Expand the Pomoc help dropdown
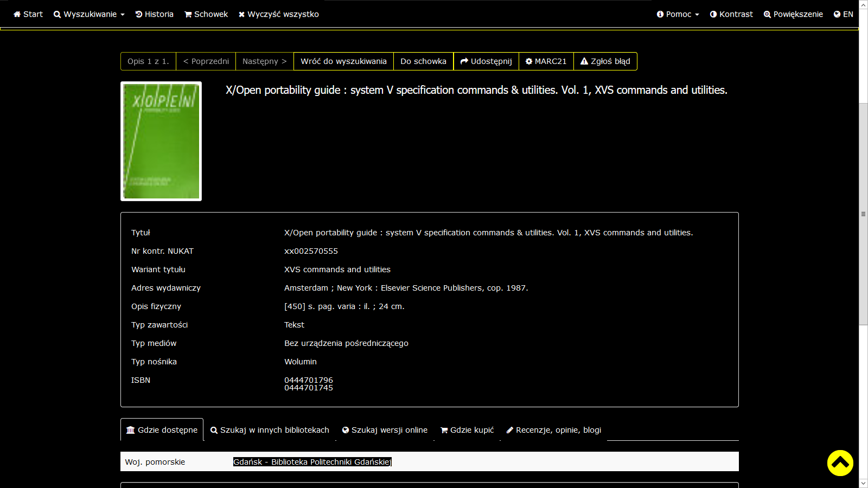 pyautogui.click(x=678, y=15)
